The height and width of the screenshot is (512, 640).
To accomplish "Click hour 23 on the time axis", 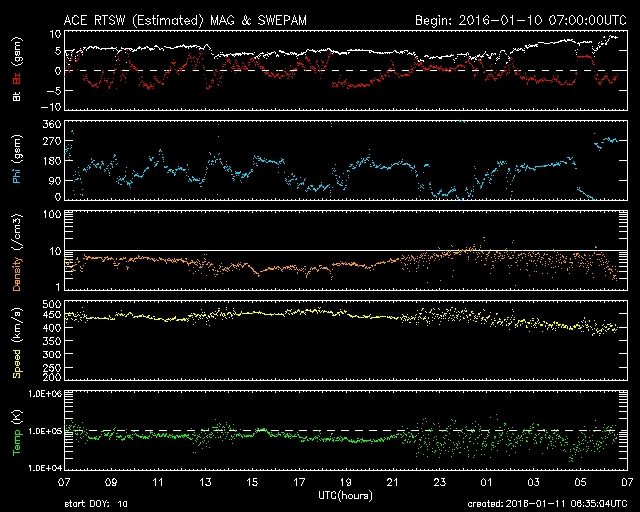I will 438,482.
